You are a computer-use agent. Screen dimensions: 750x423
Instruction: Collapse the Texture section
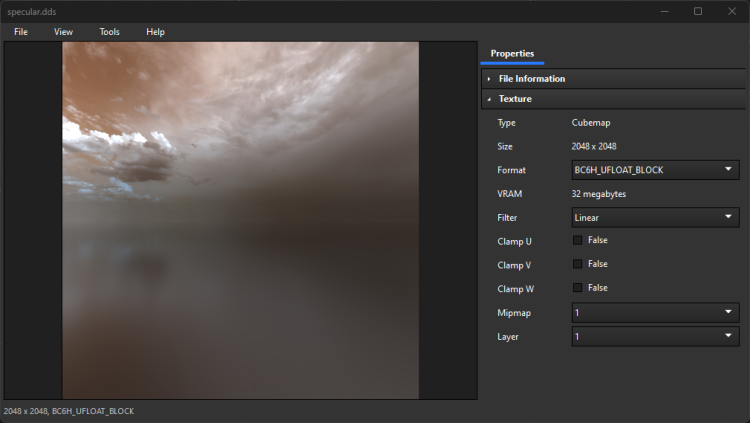[515, 99]
